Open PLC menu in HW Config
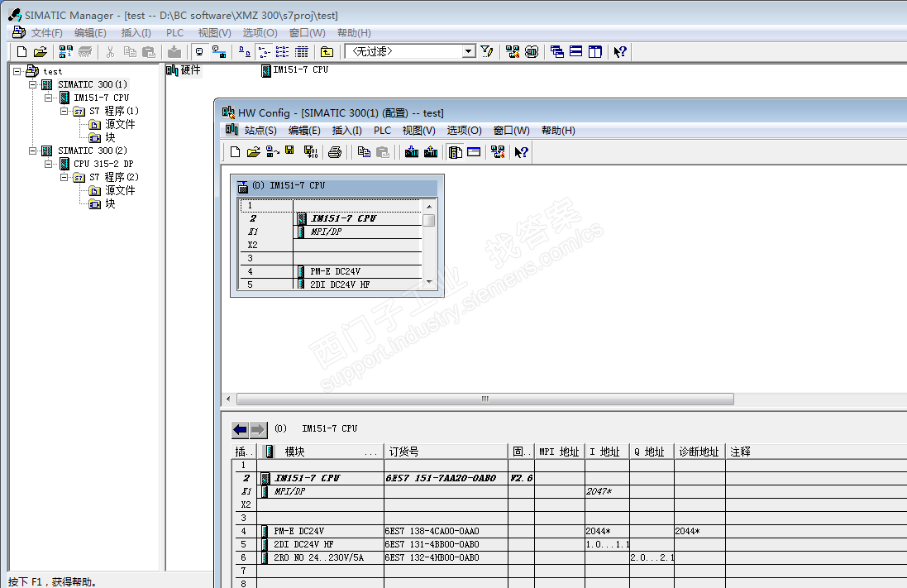Screen dimensions: 907x588 (x=382, y=130)
